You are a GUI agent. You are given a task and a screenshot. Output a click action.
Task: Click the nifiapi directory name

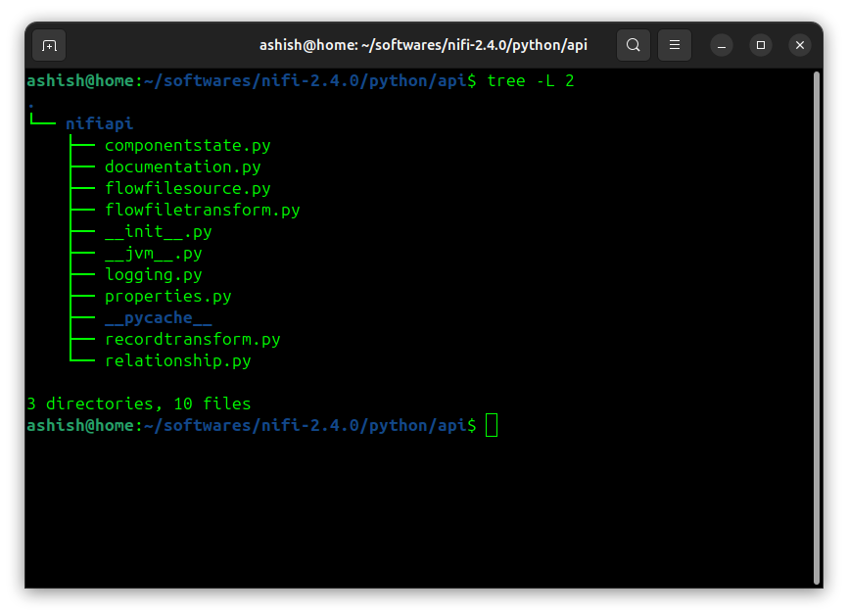99,123
